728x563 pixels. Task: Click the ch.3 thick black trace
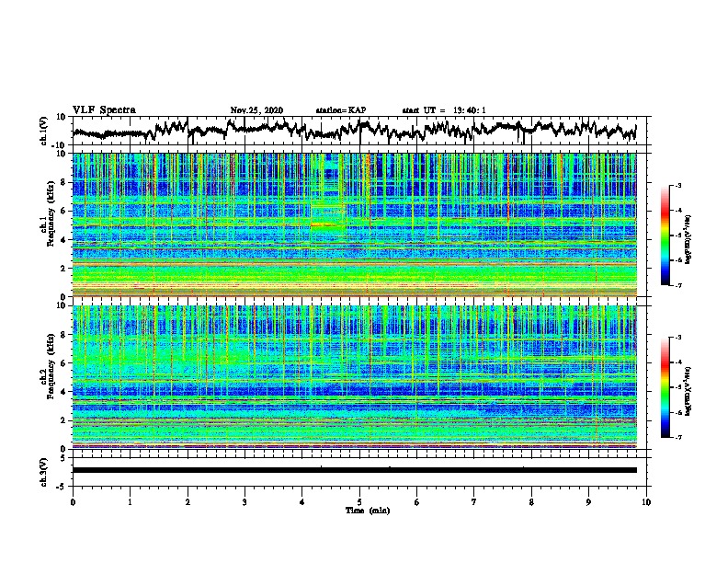tap(354, 470)
